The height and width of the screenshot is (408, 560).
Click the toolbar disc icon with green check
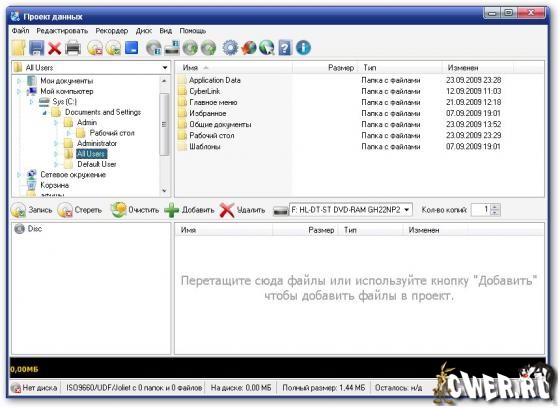click(x=114, y=48)
